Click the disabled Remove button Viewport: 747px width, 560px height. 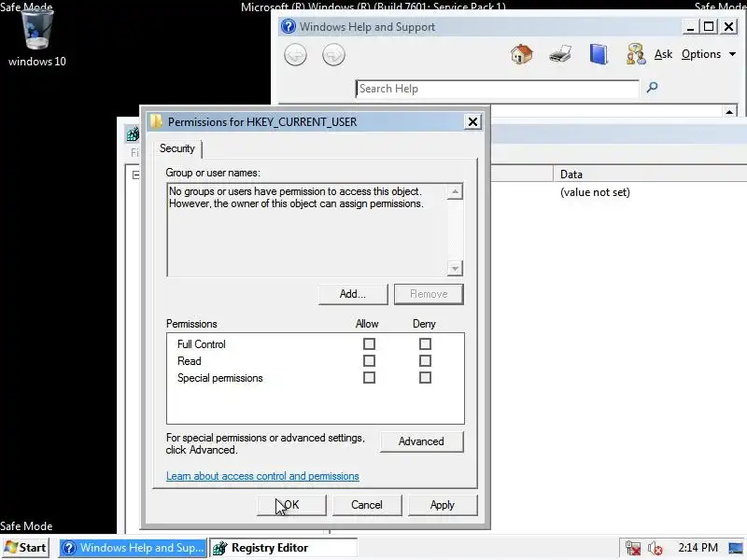(429, 294)
